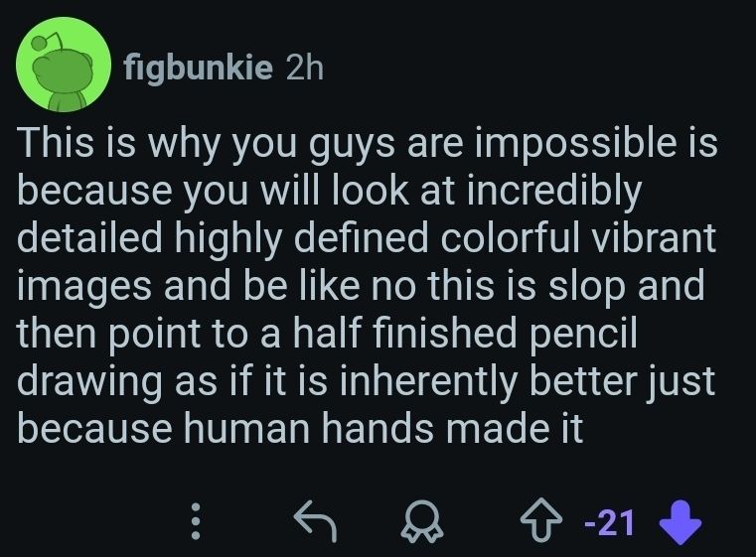Screen dimensions: 756x557
Task: Tap the antenna on the Snoo avatar
Action: click(38, 43)
